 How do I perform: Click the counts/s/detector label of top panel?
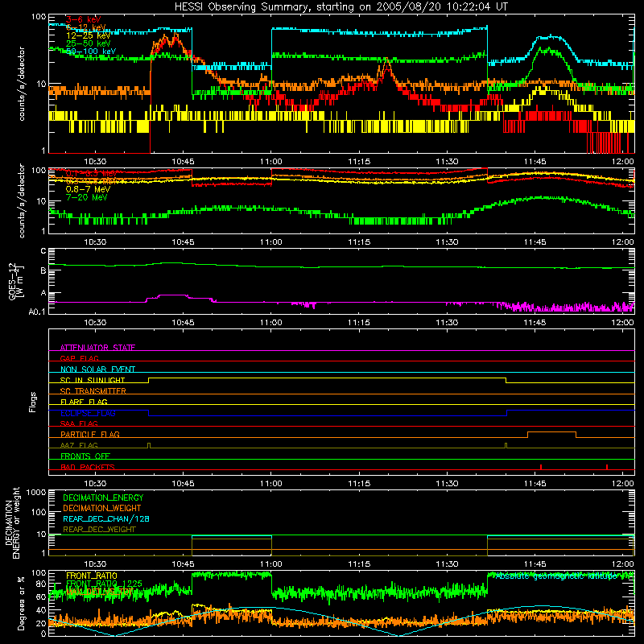22,84
